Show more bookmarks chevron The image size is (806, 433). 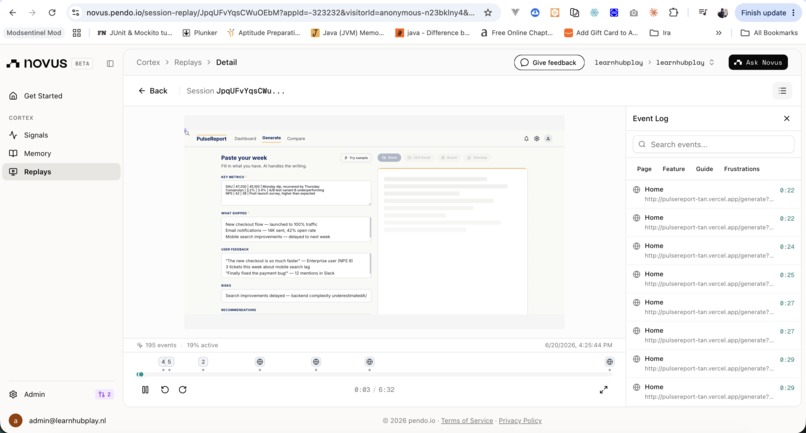719,32
